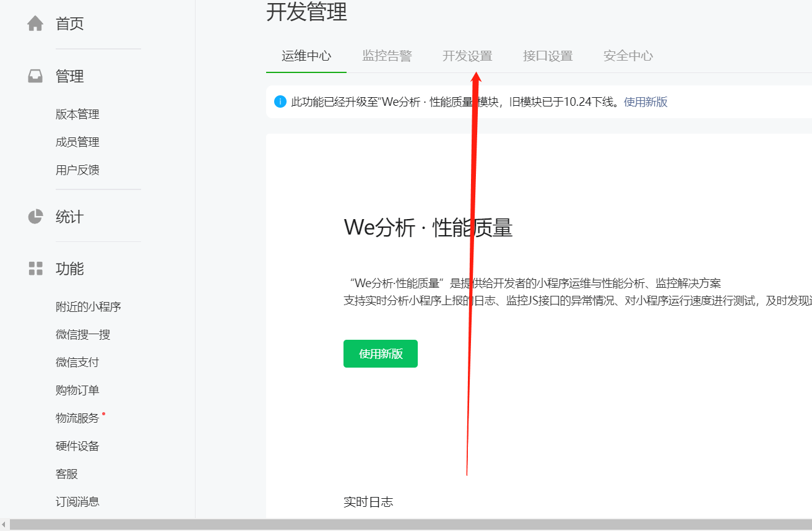Open the 安全中心 tab
The width and height of the screenshot is (812, 531).
click(x=628, y=56)
